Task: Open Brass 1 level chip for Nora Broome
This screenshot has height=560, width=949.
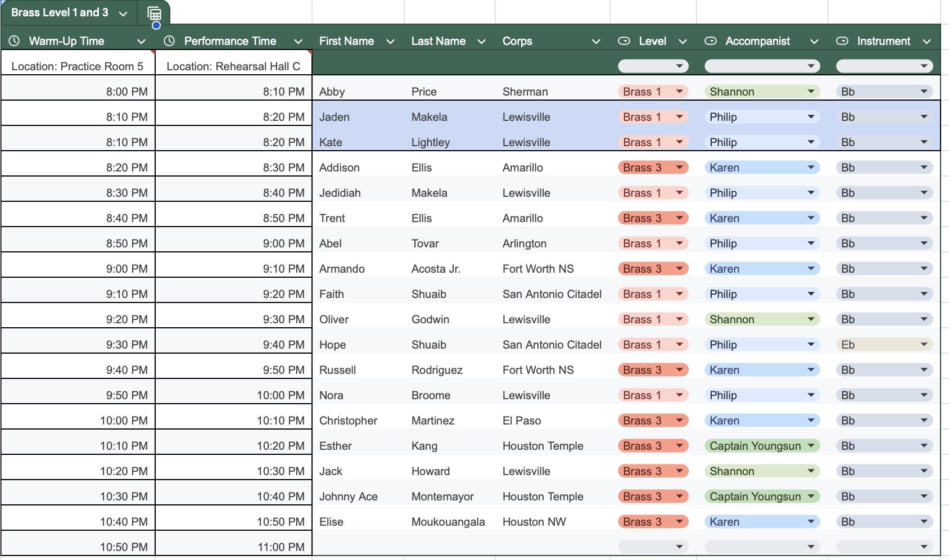Action: [x=653, y=395]
